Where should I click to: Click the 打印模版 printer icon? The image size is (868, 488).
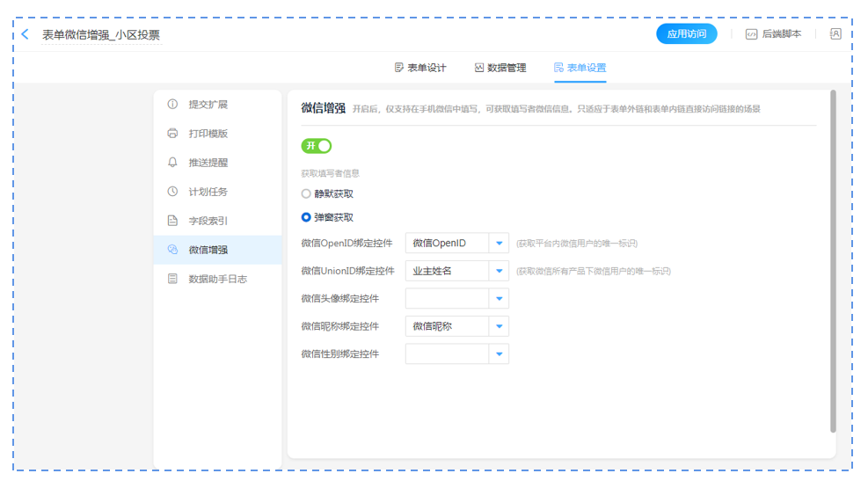click(172, 134)
